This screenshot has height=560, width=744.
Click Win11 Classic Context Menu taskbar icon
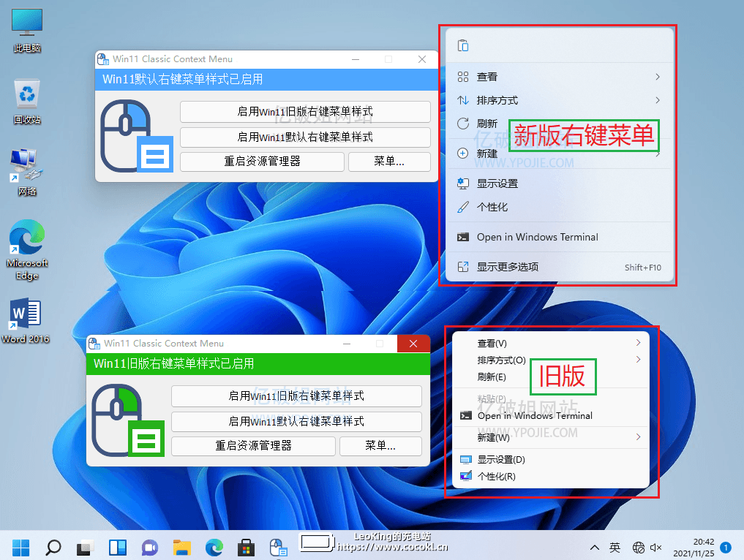tap(279, 548)
